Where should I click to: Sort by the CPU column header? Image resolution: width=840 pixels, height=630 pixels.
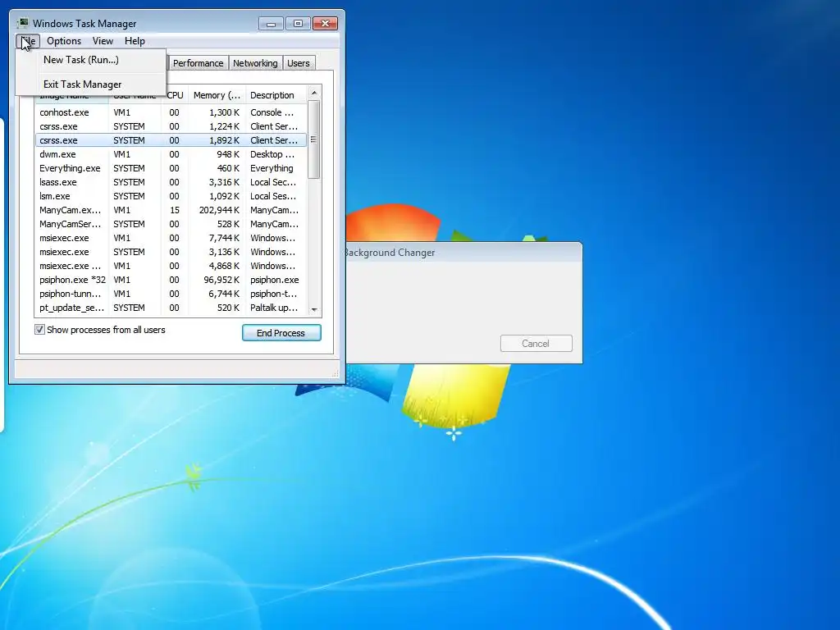pos(175,95)
